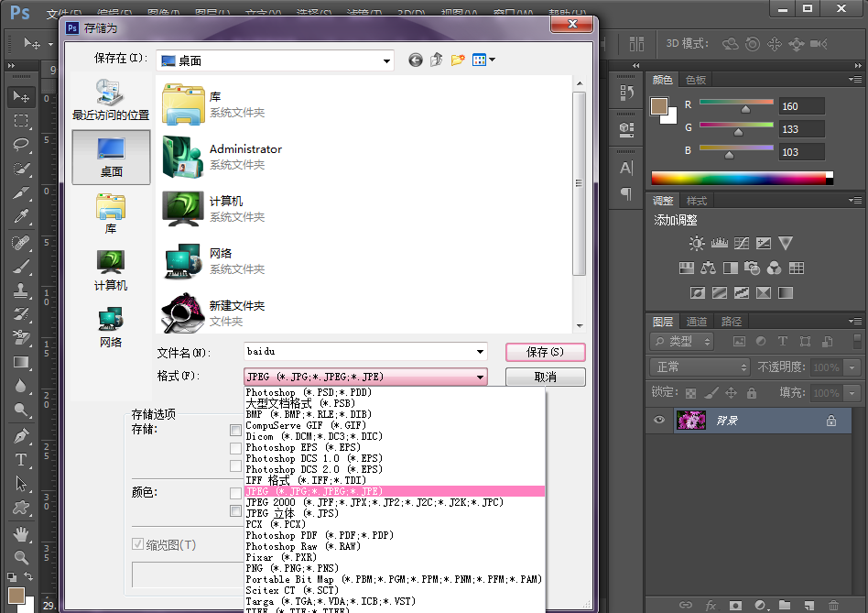This screenshot has height=613, width=868.
Task: Collapse the format dropdown arrow
Action: [x=480, y=378]
